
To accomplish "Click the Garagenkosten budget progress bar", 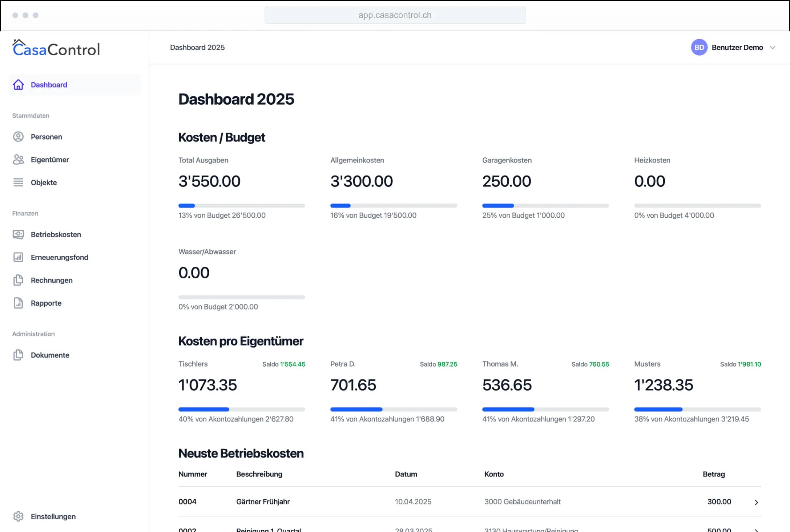I will point(545,206).
